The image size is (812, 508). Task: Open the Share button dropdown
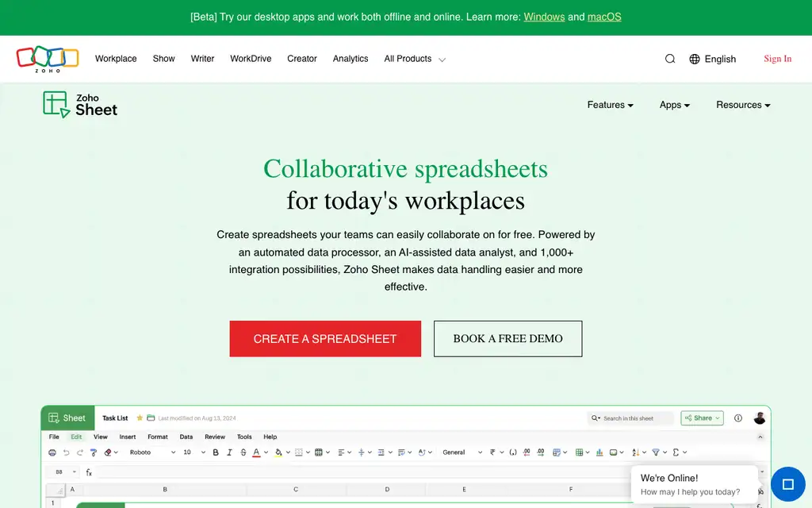pyautogui.click(x=702, y=418)
